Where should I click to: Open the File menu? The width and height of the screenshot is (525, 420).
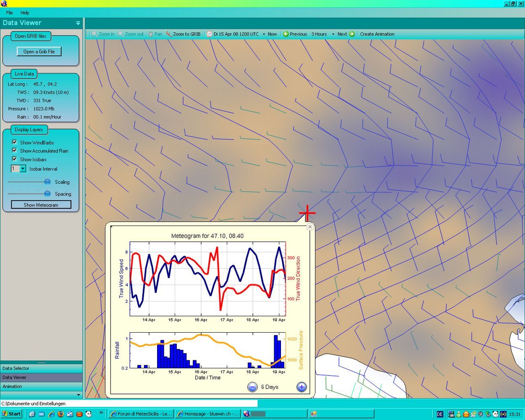point(9,13)
